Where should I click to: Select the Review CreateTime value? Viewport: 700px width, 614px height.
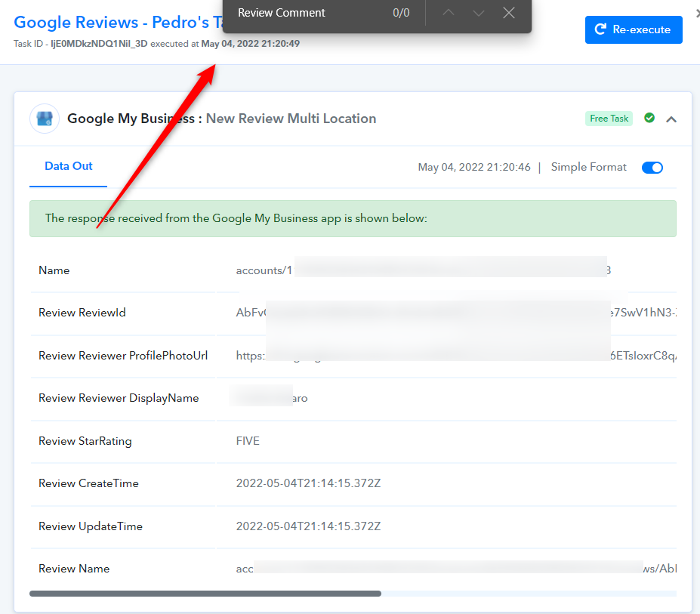309,483
